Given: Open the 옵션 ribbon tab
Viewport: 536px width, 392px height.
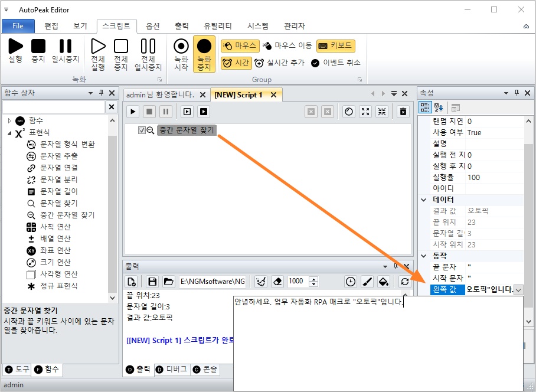Looking at the screenshot, I should point(153,26).
